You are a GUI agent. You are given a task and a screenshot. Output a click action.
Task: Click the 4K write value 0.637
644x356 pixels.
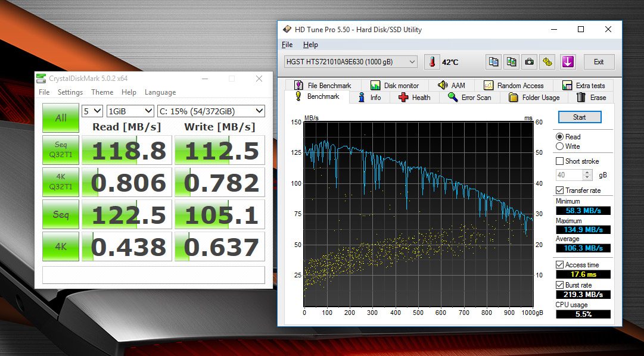[x=220, y=246]
